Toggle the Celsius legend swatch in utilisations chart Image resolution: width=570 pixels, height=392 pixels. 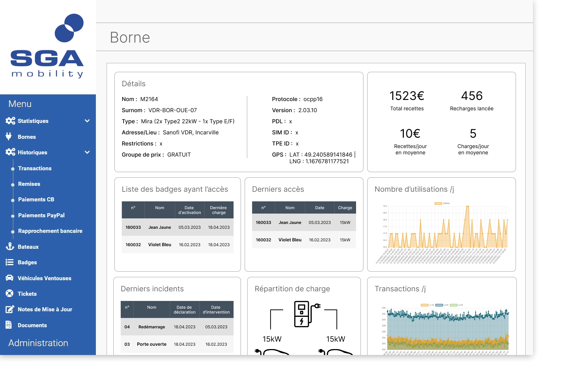pos(438,203)
